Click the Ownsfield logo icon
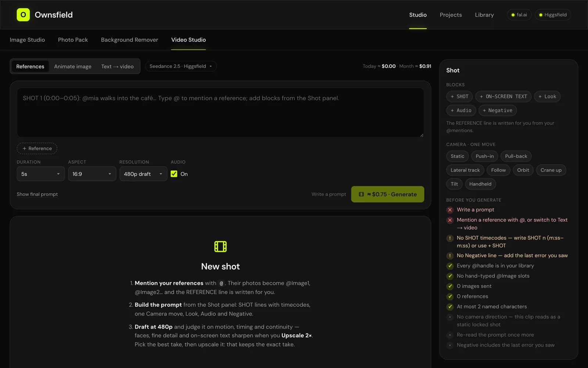 [23, 15]
